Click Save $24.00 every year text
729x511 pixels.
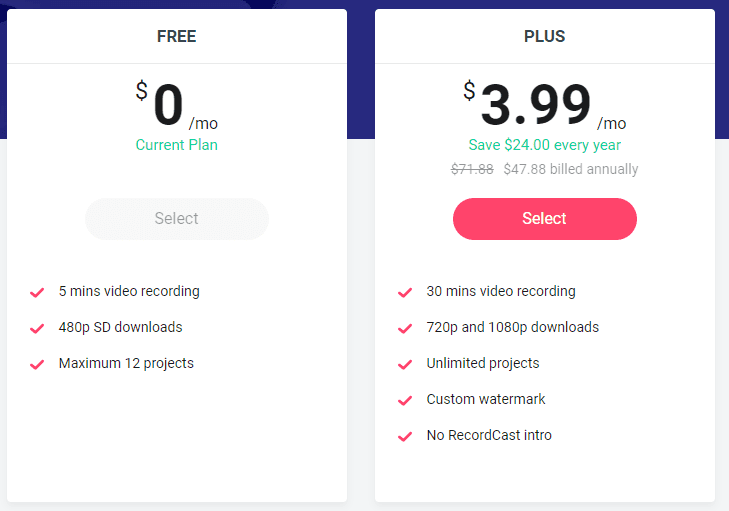[544, 145]
